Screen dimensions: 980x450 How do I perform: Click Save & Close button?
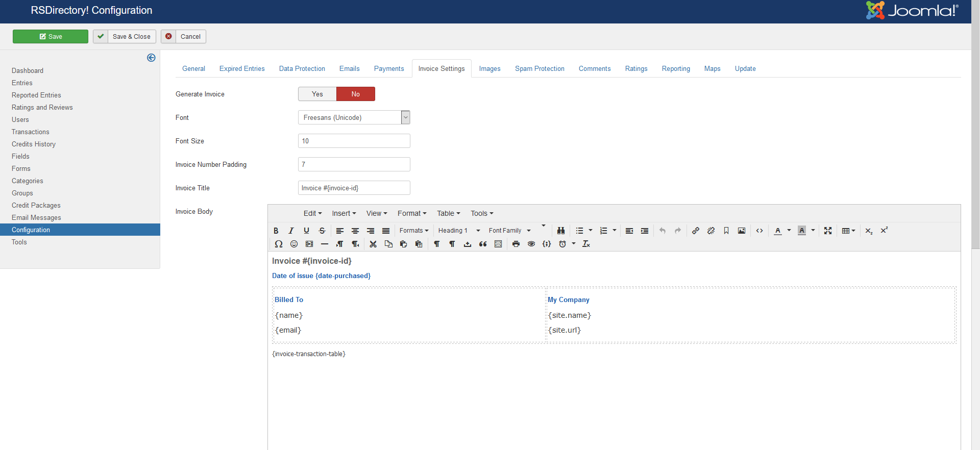125,36
